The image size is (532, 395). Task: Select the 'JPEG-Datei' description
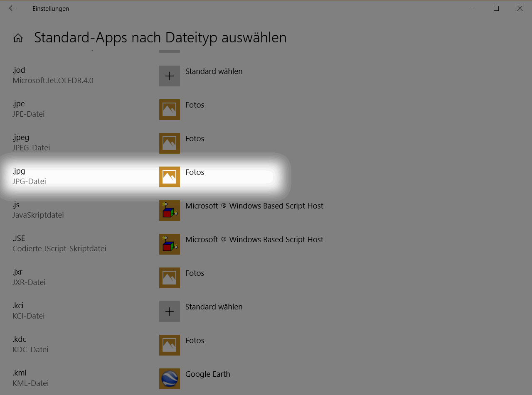pos(31,148)
